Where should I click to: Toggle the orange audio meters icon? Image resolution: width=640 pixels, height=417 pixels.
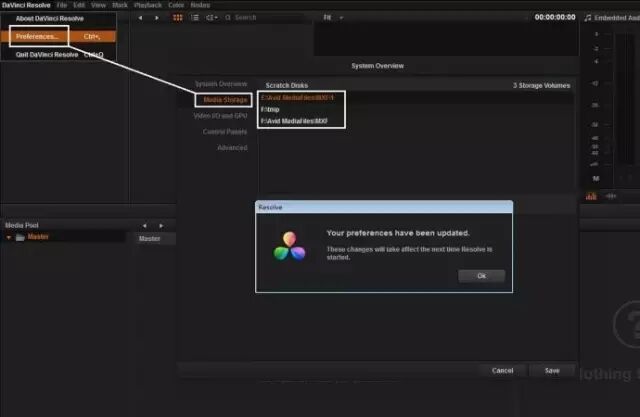coord(591,197)
